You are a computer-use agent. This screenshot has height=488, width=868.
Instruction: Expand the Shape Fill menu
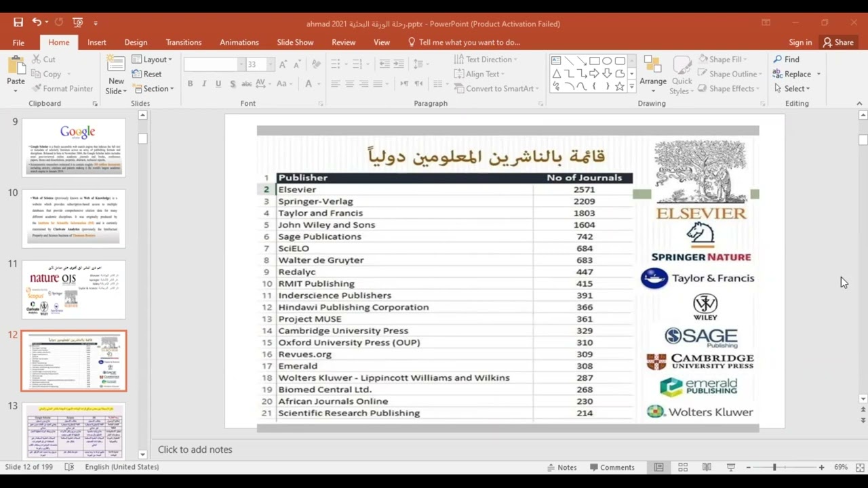click(x=723, y=60)
